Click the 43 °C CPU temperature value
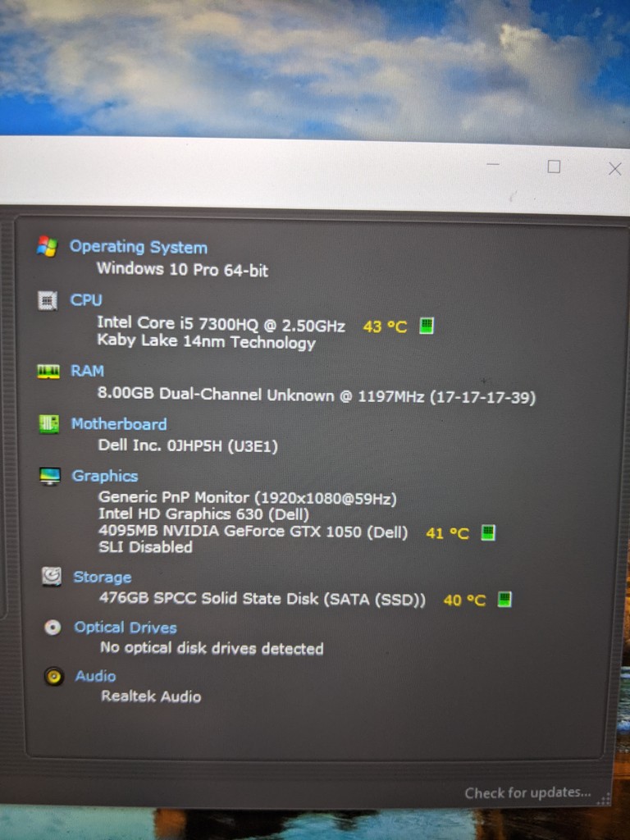This screenshot has width=630, height=840. (385, 326)
